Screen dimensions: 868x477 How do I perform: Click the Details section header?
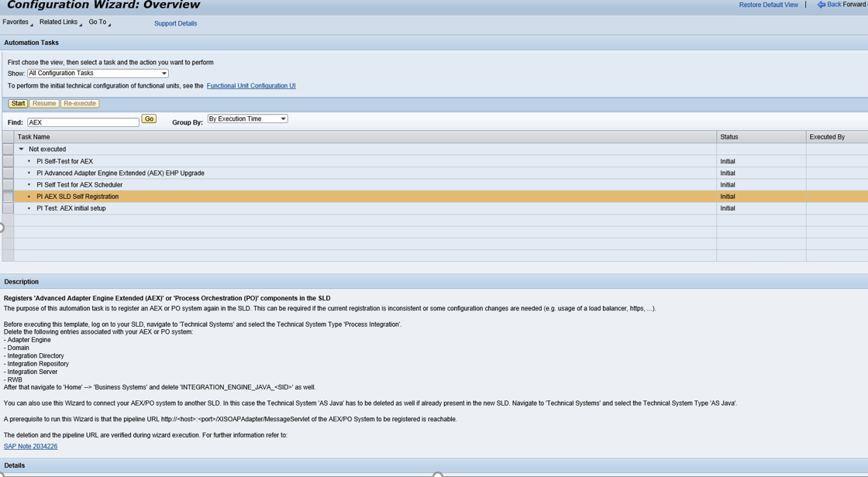pyautogui.click(x=434, y=465)
